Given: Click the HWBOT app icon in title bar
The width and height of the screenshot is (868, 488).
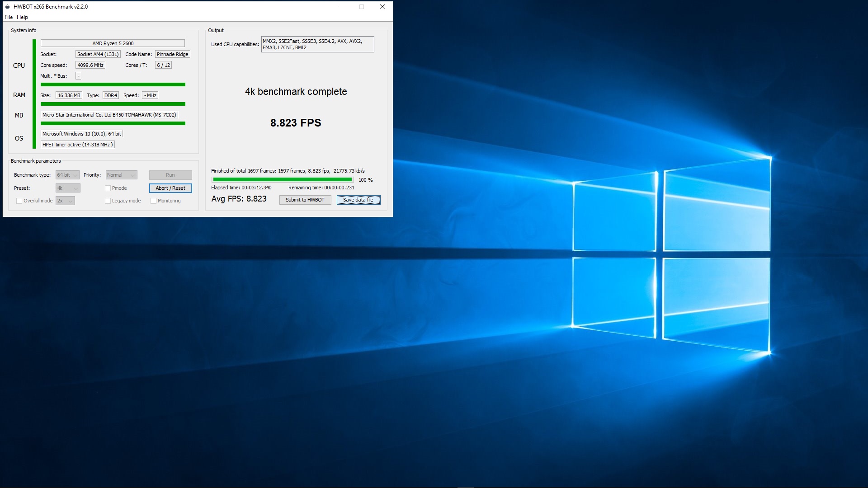Looking at the screenshot, I should 7,7.
